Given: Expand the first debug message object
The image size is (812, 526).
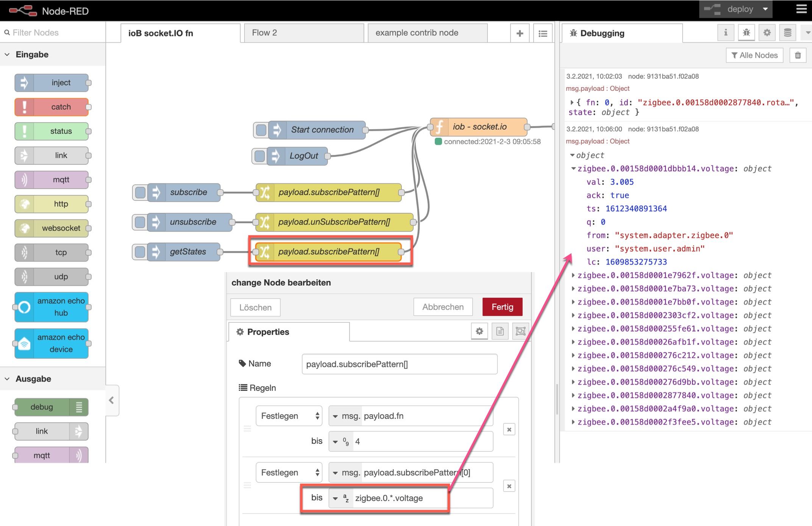Looking at the screenshot, I should pyautogui.click(x=572, y=102).
